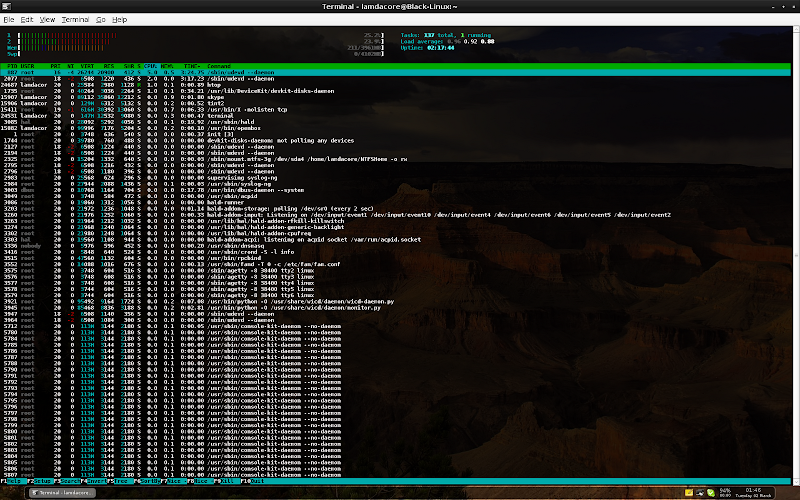This screenshot has width=800, height=500.
Task: Sort by the PID column header
Action: (11, 67)
